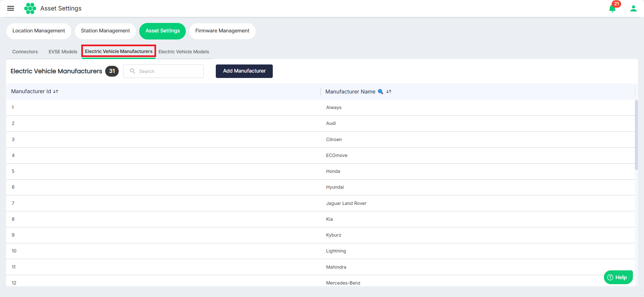Open the EVSE Models sub-tab
Image resolution: width=644 pixels, height=297 pixels.
[63, 52]
